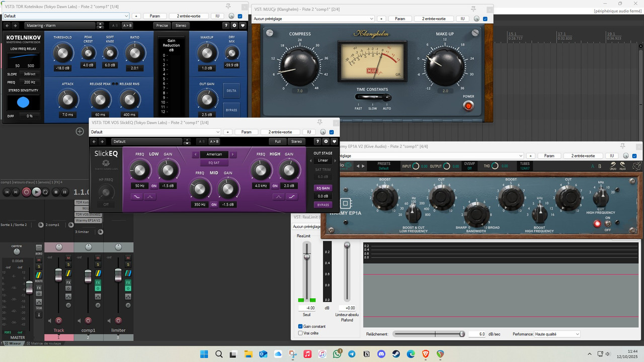Open the master track FX button
Viewport: 644px width, 362px height.
39,288
